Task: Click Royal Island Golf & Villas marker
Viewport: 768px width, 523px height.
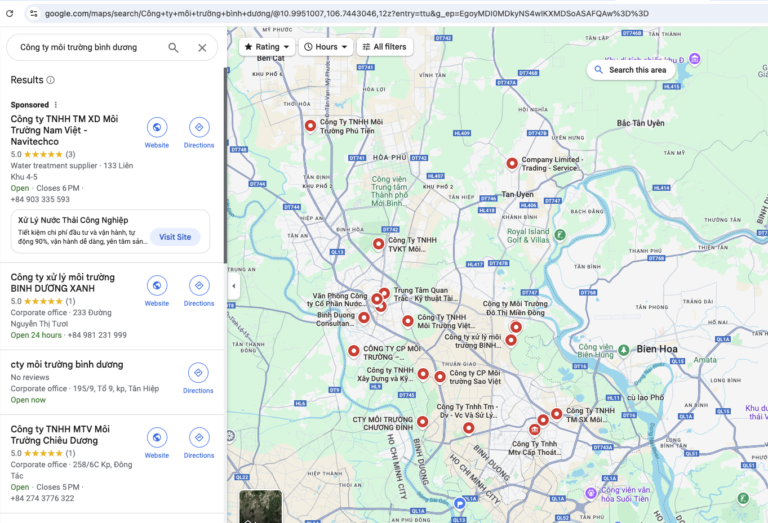Action: [x=560, y=235]
